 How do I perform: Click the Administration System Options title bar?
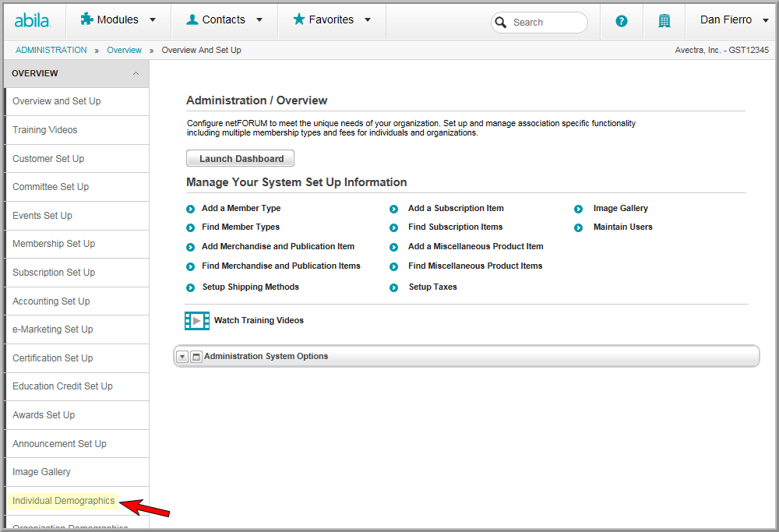pyautogui.click(x=467, y=357)
